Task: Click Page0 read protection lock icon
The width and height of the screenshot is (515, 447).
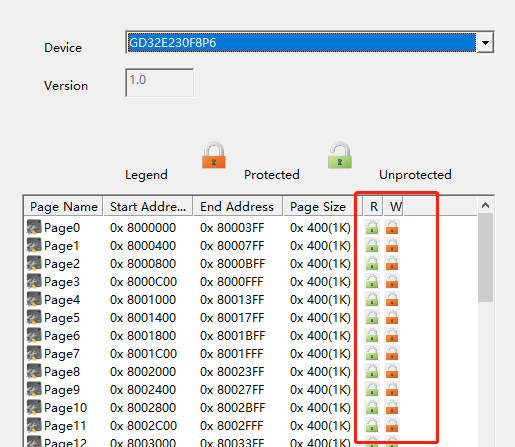Action: pos(372,227)
